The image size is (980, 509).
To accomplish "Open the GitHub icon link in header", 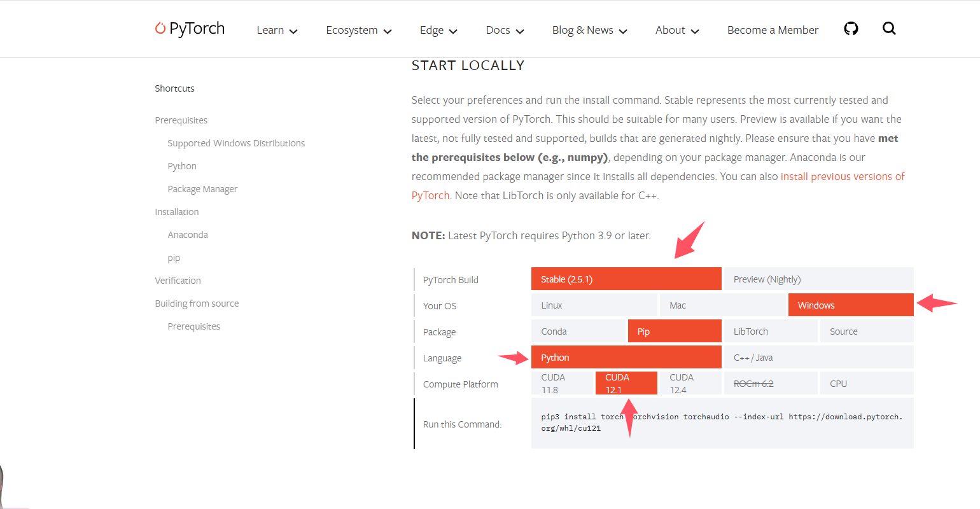I will 851,29.
